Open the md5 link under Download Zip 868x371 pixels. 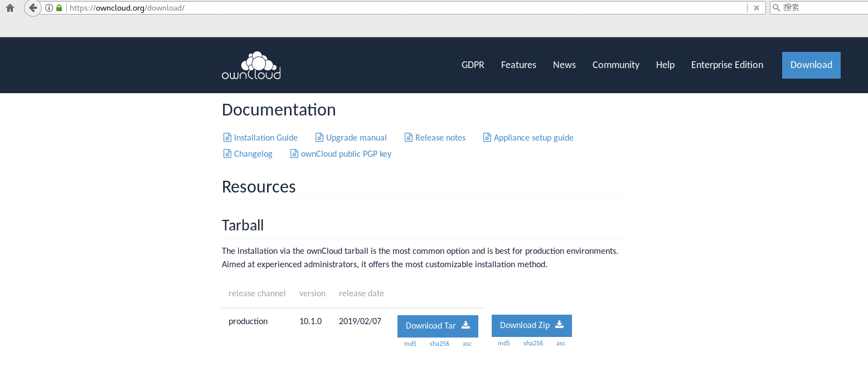coord(504,343)
